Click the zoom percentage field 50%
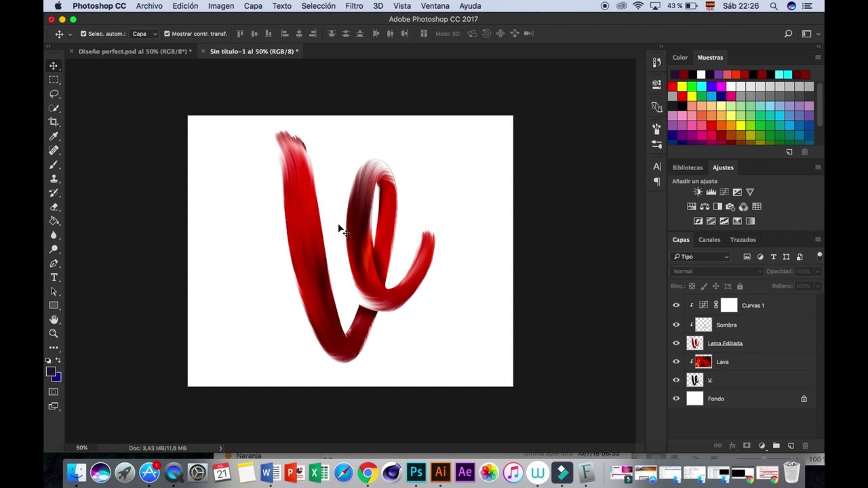Image resolution: width=868 pixels, height=488 pixels. pos(81,448)
